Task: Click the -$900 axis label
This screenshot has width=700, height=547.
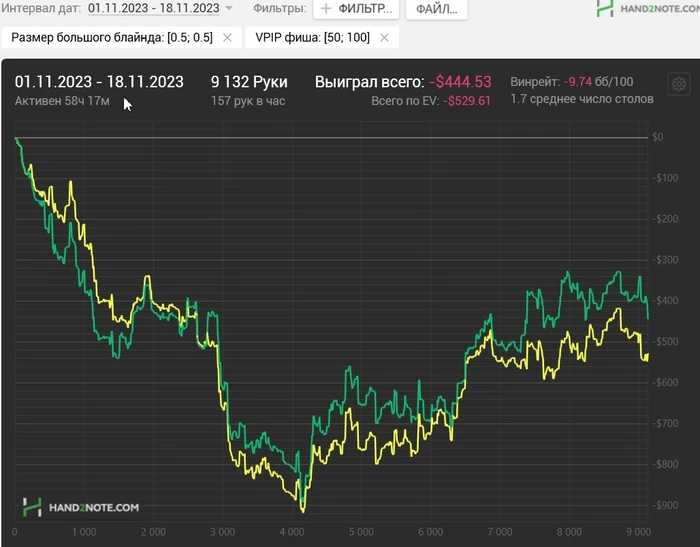Action: click(x=665, y=505)
